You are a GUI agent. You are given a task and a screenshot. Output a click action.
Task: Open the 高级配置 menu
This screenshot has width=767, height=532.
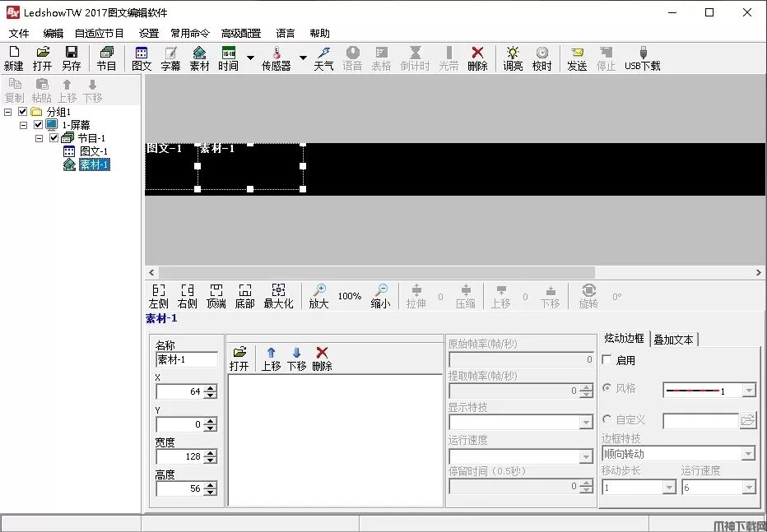coord(240,34)
